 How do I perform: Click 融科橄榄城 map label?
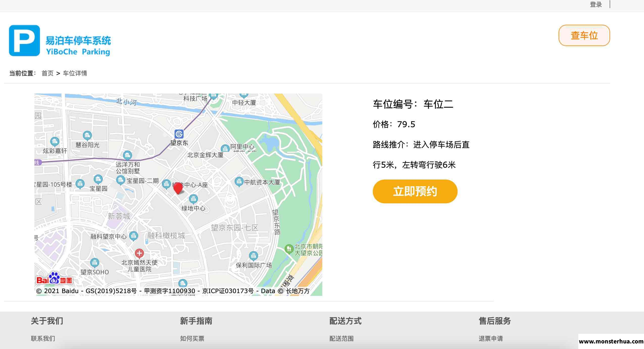pyautogui.click(x=166, y=235)
